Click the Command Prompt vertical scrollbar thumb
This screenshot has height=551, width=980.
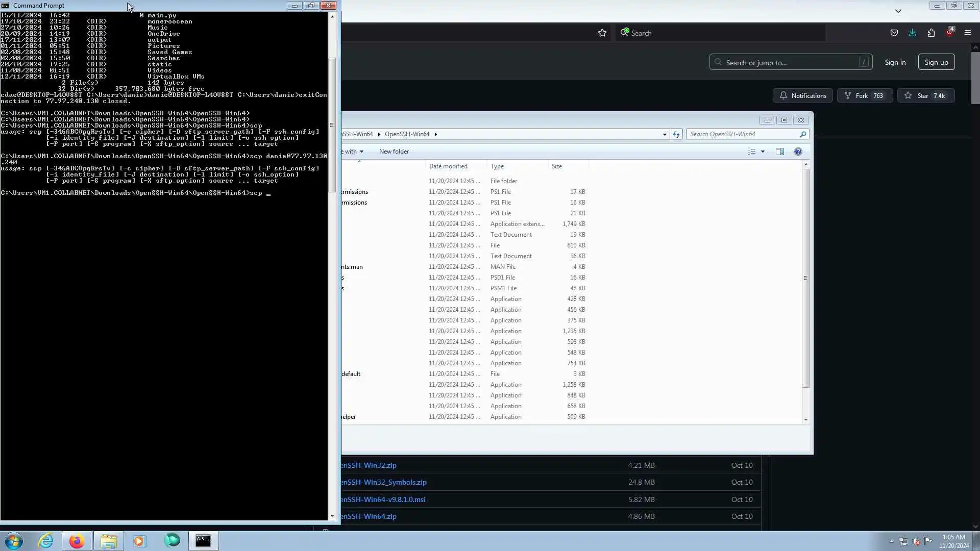(x=332, y=125)
